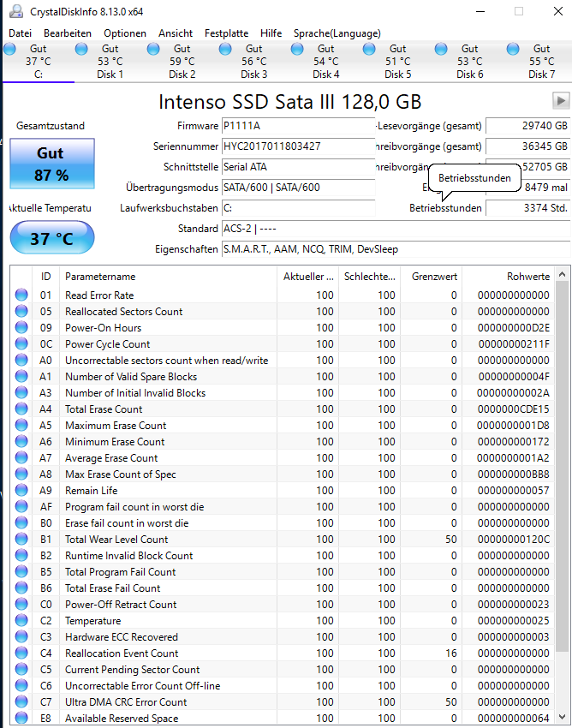Click the ID column header

click(x=45, y=277)
